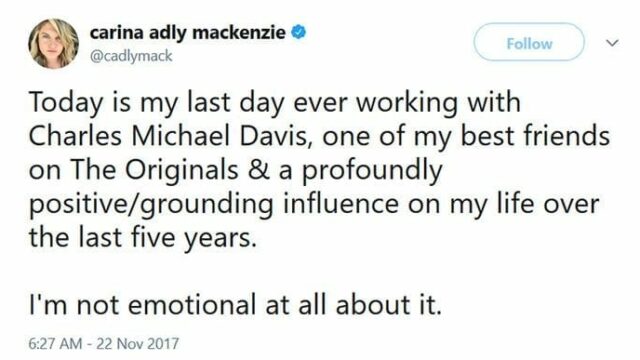Image resolution: width=640 pixels, height=360 pixels.
Task: Open the carina adly mackenzie display name
Action: click(187, 33)
